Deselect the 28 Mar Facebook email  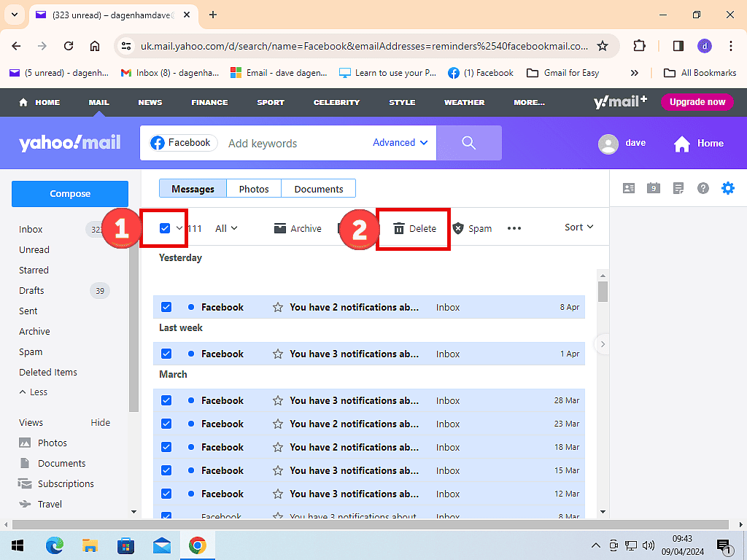click(166, 400)
